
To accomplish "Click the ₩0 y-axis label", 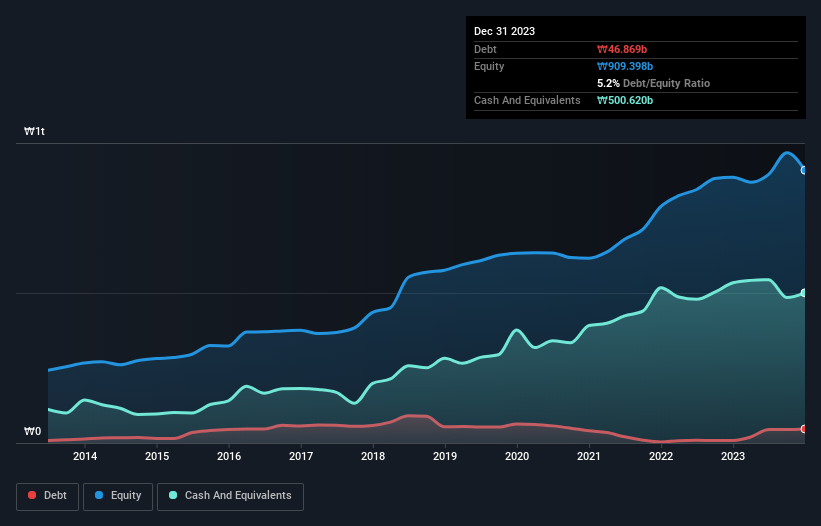I will coord(32,431).
